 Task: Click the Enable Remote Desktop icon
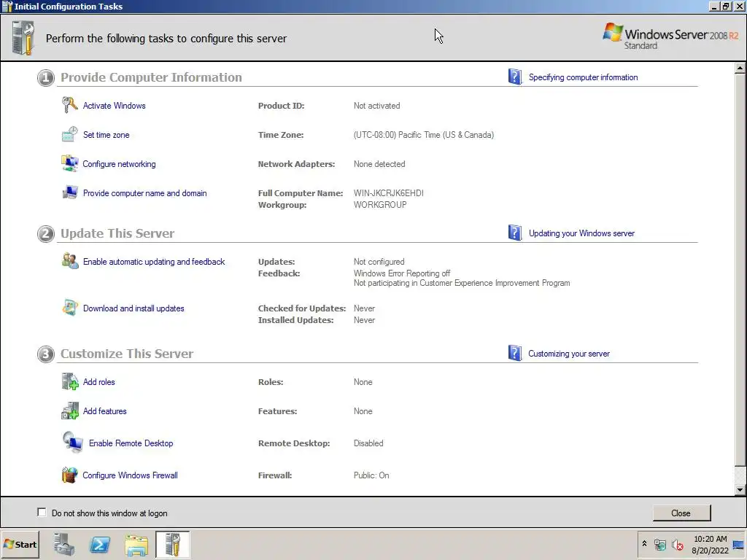point(72,443)
